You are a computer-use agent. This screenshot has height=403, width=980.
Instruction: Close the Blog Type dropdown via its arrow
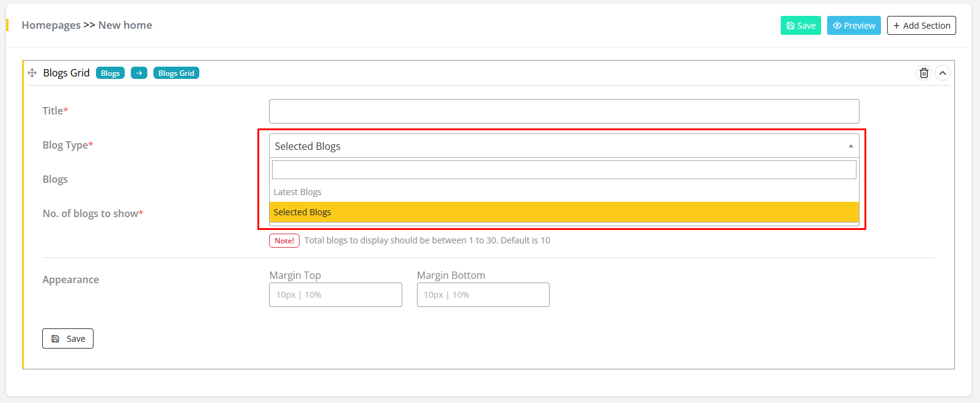(850, 146)
